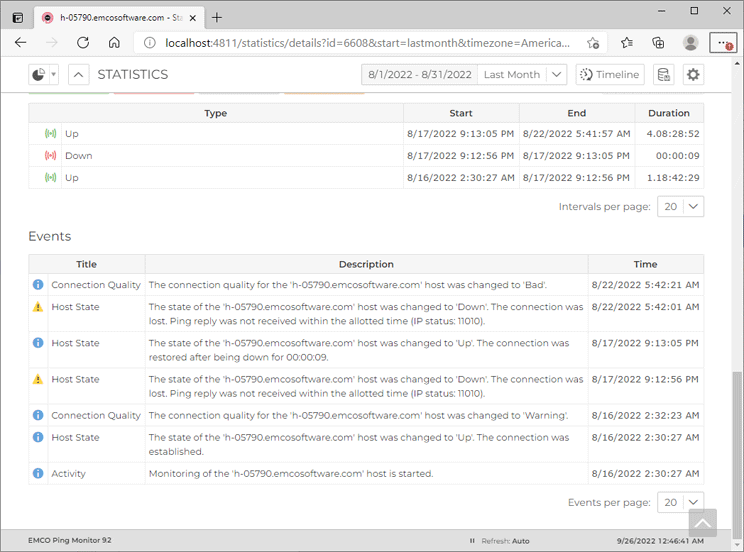Image resolution: width=744 pixels, height=552 pixels.
Task: Open the Events per page dropdown
Action: pos(680,502)
